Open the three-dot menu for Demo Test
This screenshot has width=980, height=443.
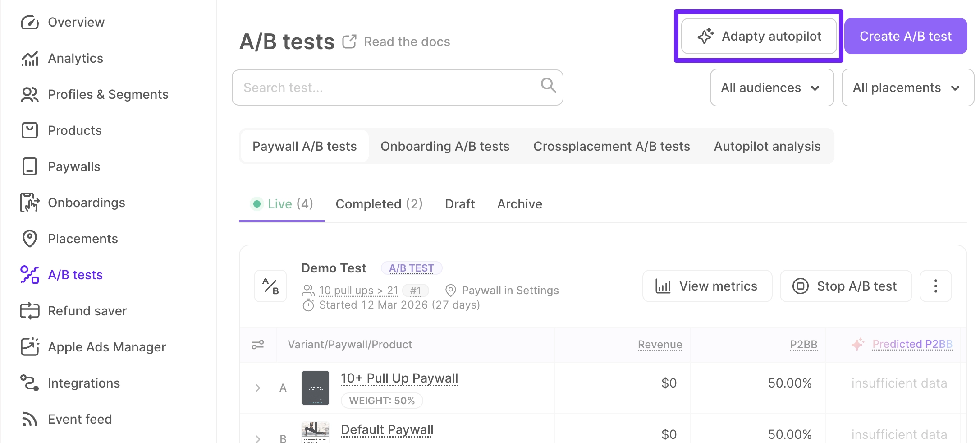pos(936,286)
